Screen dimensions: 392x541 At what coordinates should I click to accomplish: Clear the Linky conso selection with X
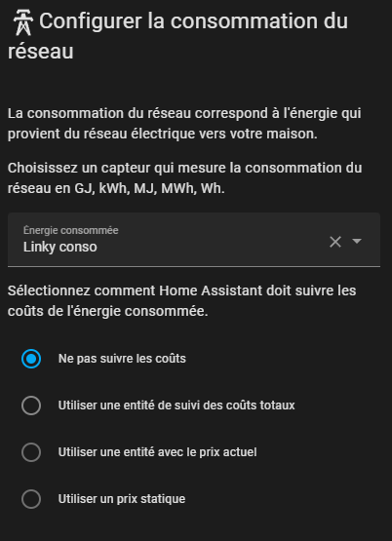pos(335,242)
